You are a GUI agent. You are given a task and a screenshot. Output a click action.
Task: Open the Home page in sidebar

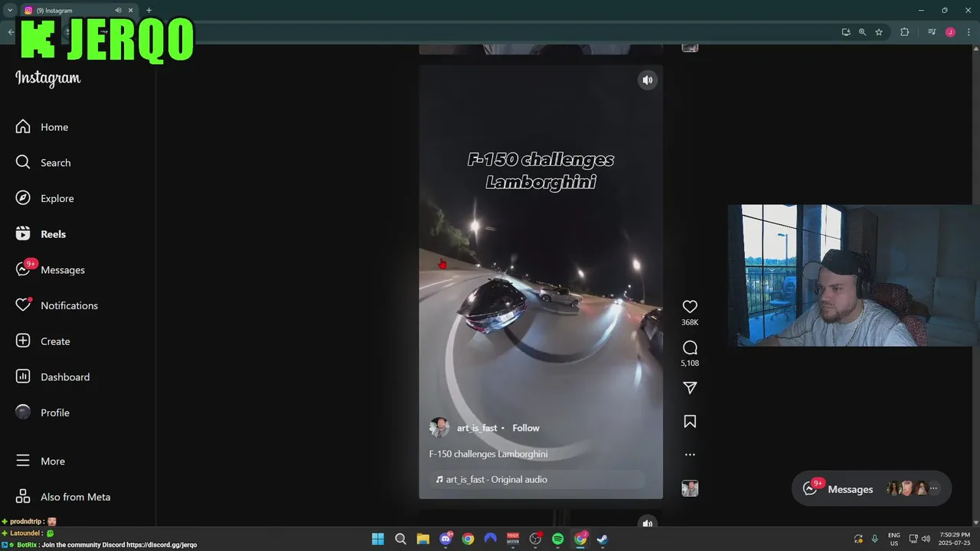(x=42, y=127)
